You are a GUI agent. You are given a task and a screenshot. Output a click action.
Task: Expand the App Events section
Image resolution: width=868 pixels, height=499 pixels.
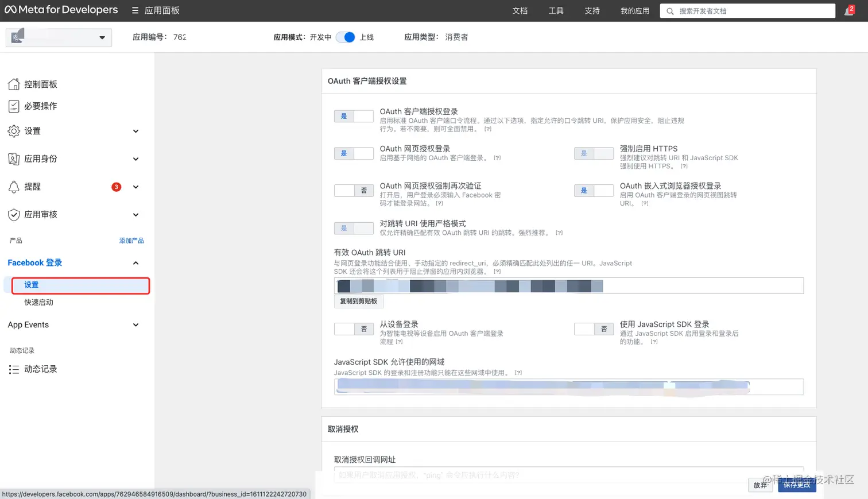point(135,325)
